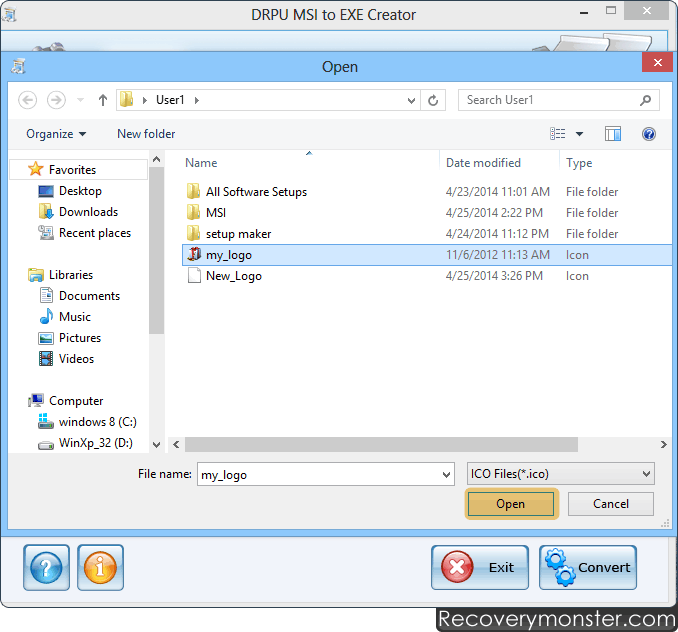The width and height of the screenshot is (678, 632).
Task: Open Recent places
Action: tap(95, 233)
